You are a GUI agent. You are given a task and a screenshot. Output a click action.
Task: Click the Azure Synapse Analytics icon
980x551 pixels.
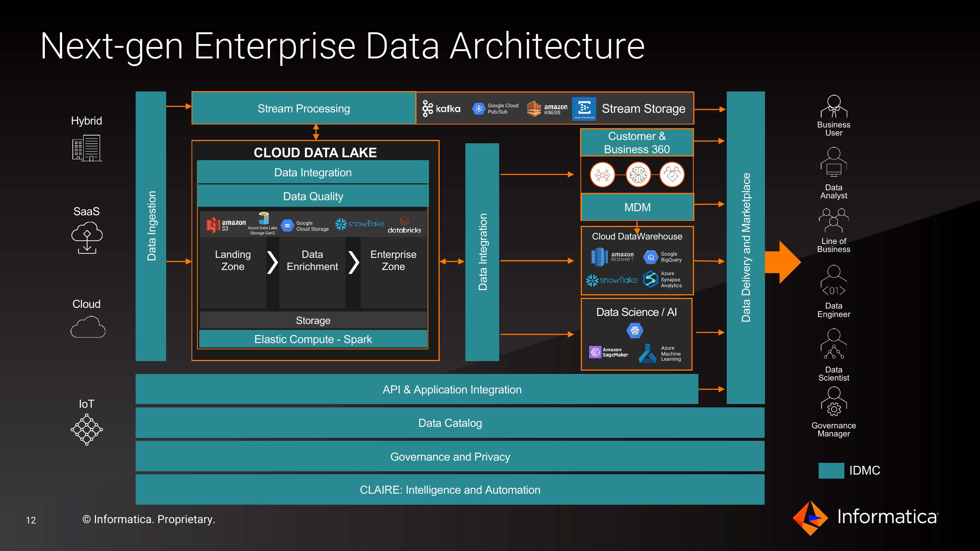pos(651,279)
